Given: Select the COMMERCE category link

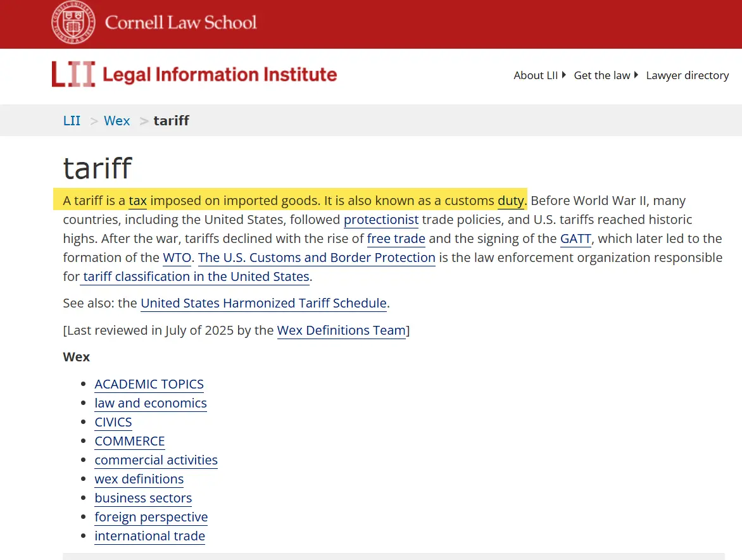Looking at the screenshot, I should [x=130, y=441].
